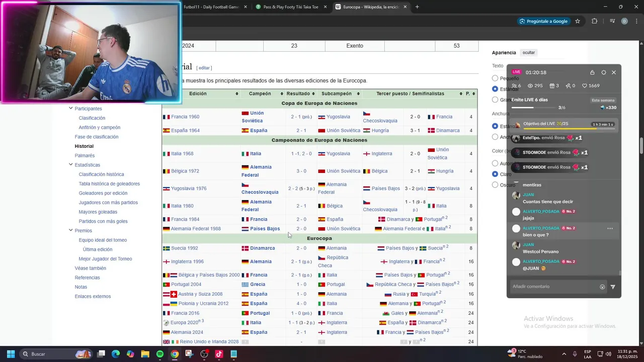This screenshot has width=644, height=362.
Task: Open Task View in the taskbar
Action: [101, 354]
